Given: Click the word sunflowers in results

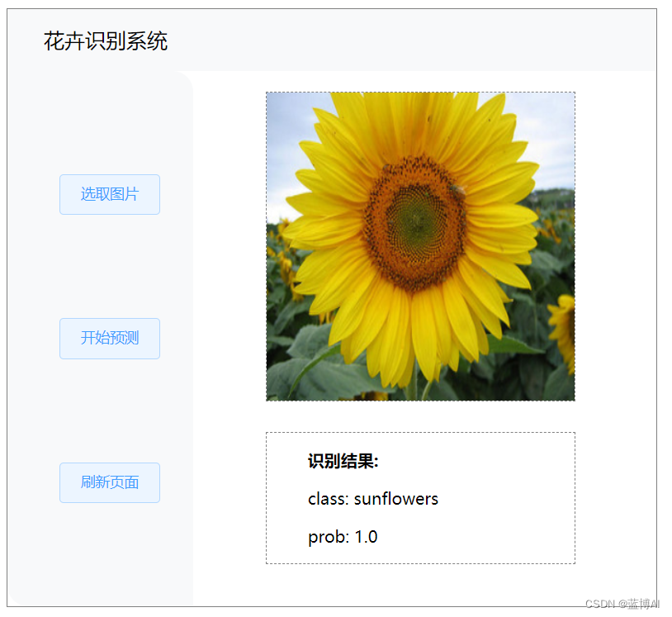Looking at the screenshot, I should [x=396, y=499].
